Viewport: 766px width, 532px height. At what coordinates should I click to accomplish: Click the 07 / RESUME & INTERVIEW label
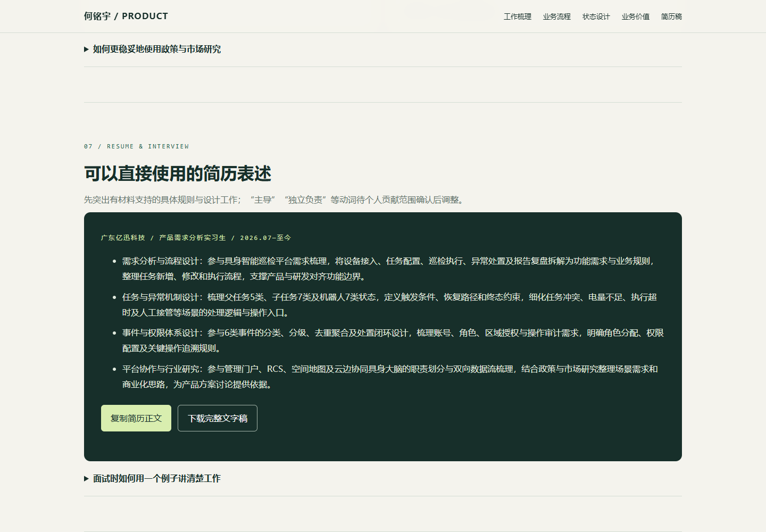[136, 146]
